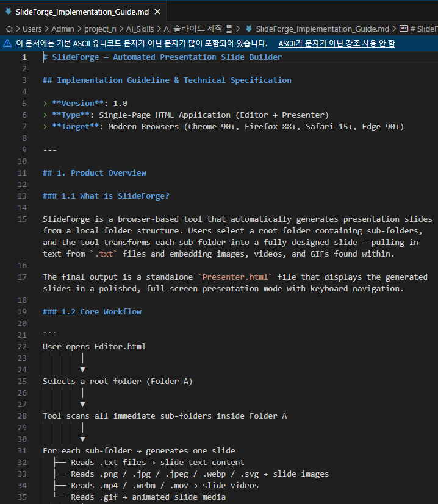This screenshot has height=504, width=438.
Task: Open the 'project_n' breadcrumb segment
Action: point(100,29)
